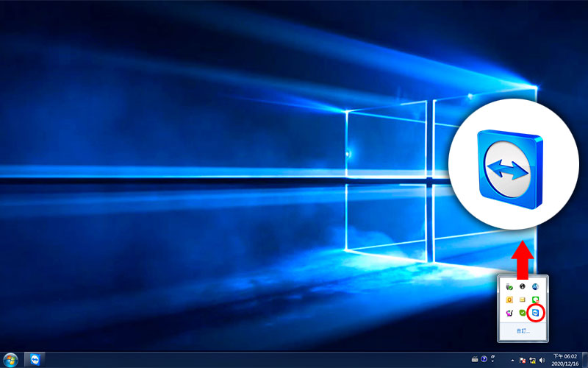Click the blue help question mark icon
The width and height of the screenshot is (588, 368).
point(484,359)
